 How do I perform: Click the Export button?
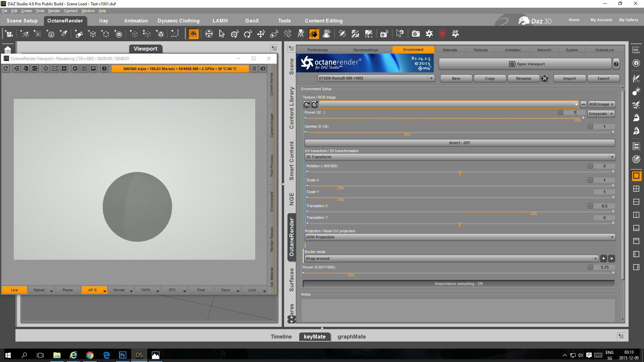pyautogui.click(x=603, y=78)
